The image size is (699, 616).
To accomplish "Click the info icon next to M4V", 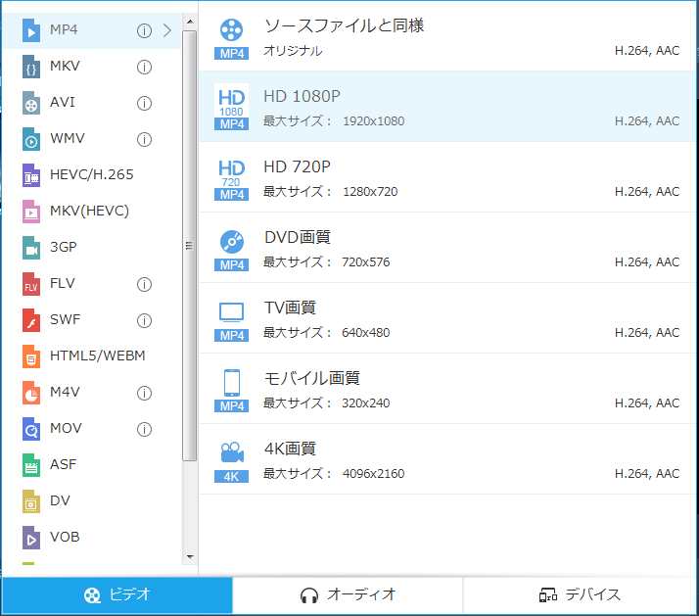I will tap(144, 393).
